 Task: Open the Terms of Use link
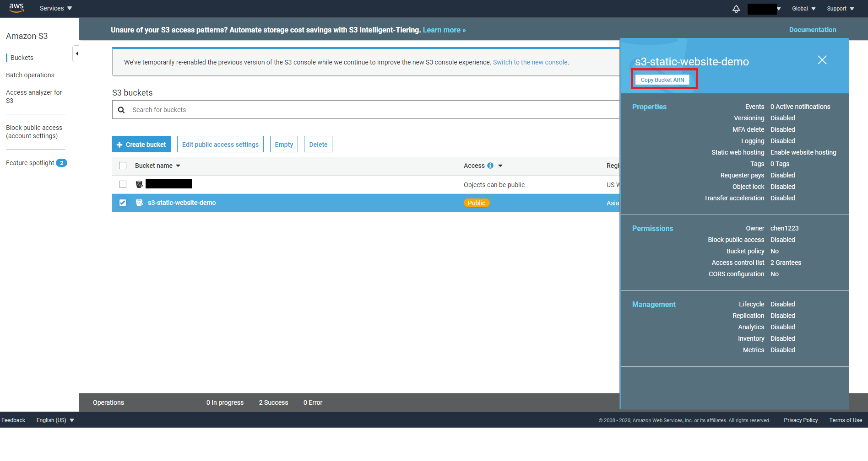(x=846, y=420)
